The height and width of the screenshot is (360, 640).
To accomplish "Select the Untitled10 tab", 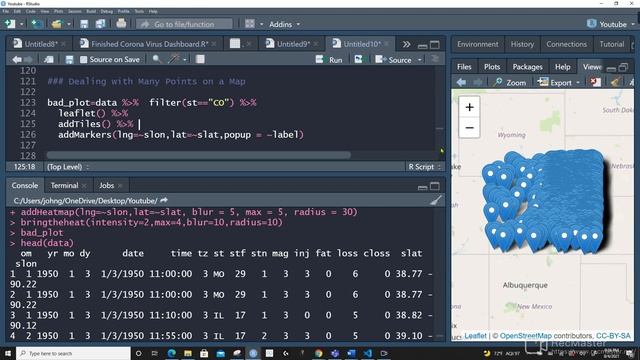I will (x=361, y=44).
